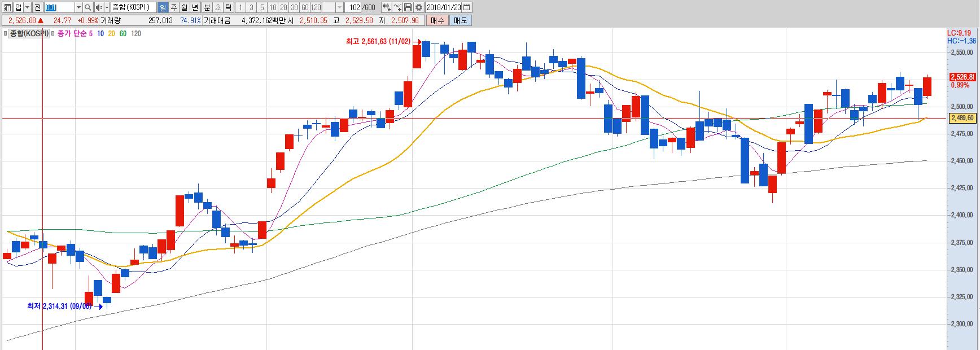Image resolution: width=980 pixels, height=350 pixels.
Task: Save the chart with the floppy disk icon
Action: (408, 7)
